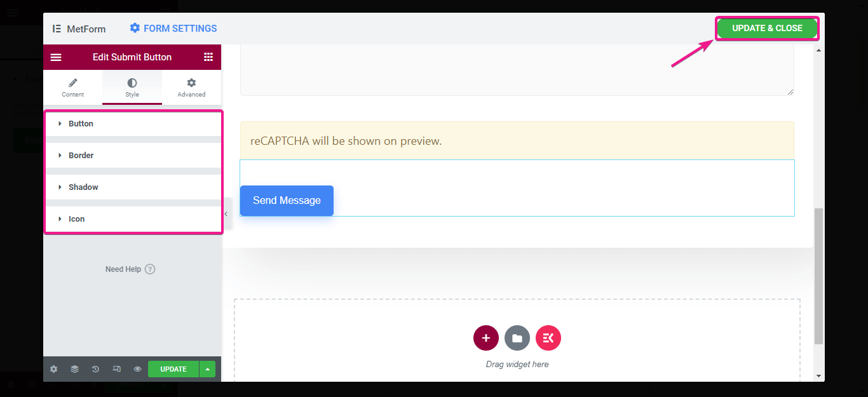Expand the Border style section

81,156
